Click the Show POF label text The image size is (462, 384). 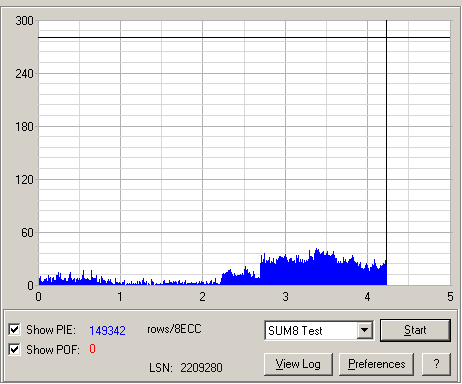tap(53, 350)
